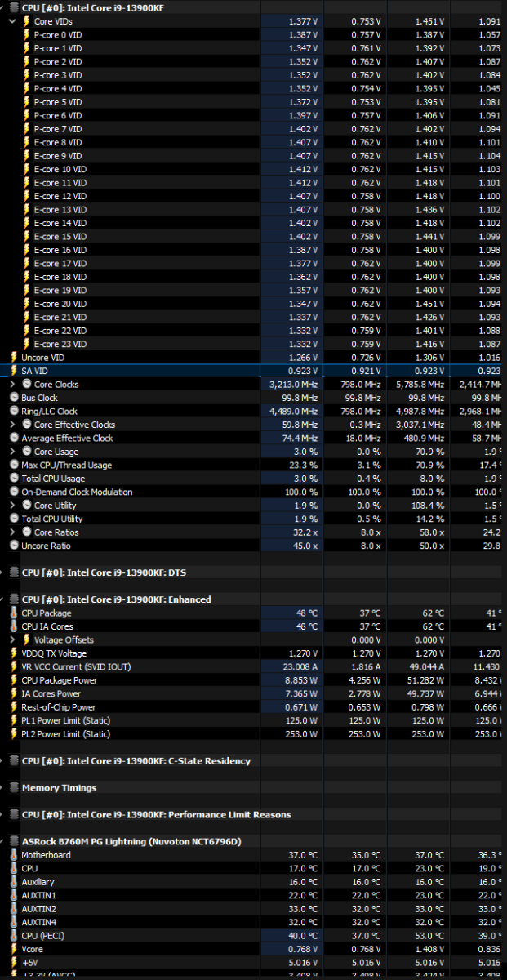
Task: Click the VDDQ TX Voltage lightning icon
Action: tap(14, 653)
